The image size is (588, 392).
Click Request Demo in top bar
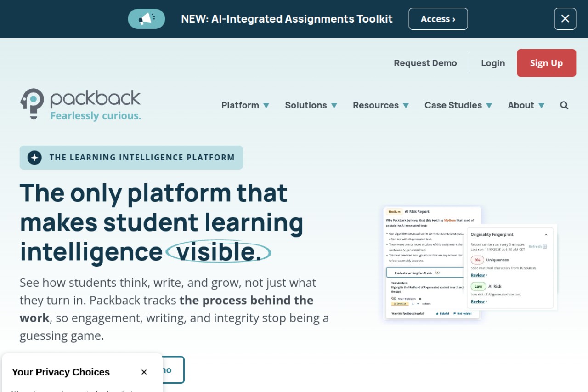(x=425, y=63)
